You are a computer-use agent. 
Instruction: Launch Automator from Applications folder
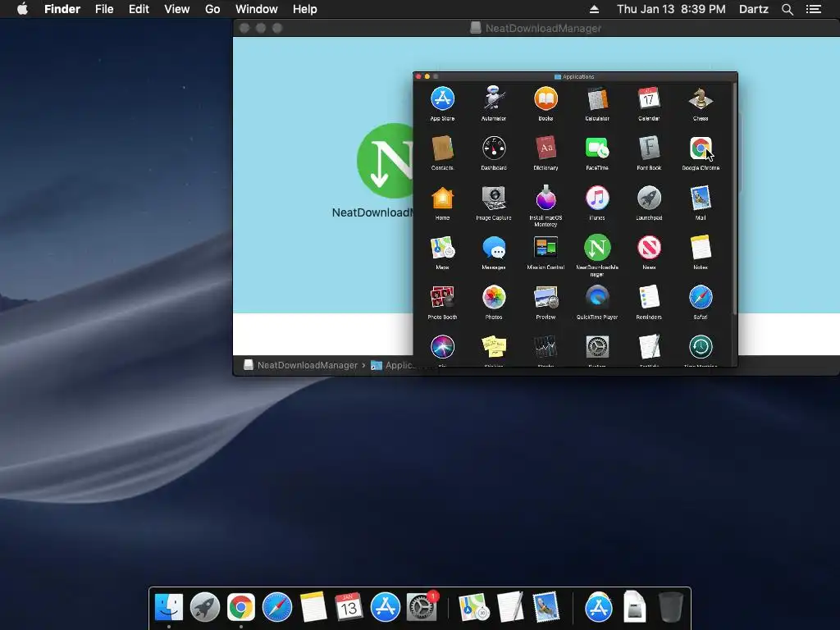tap(494, 99)
